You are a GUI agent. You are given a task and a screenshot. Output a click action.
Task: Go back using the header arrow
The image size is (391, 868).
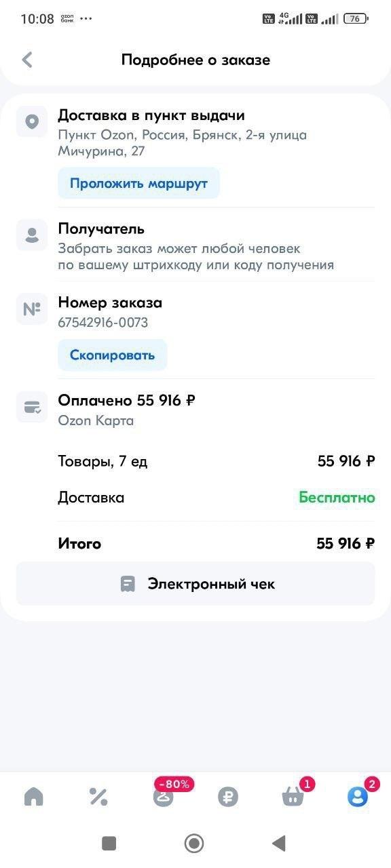[x=27, y=60]
